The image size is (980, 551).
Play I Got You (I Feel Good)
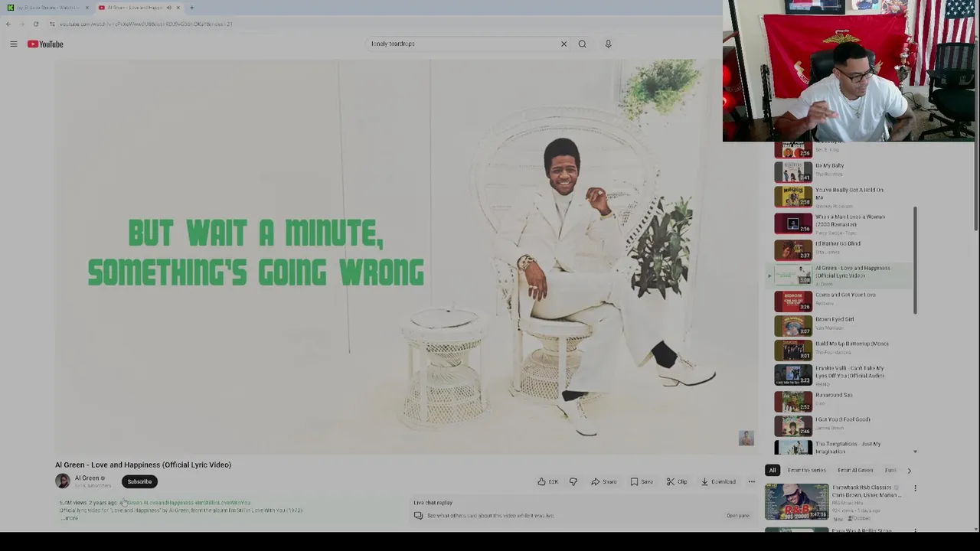[842, 425]
